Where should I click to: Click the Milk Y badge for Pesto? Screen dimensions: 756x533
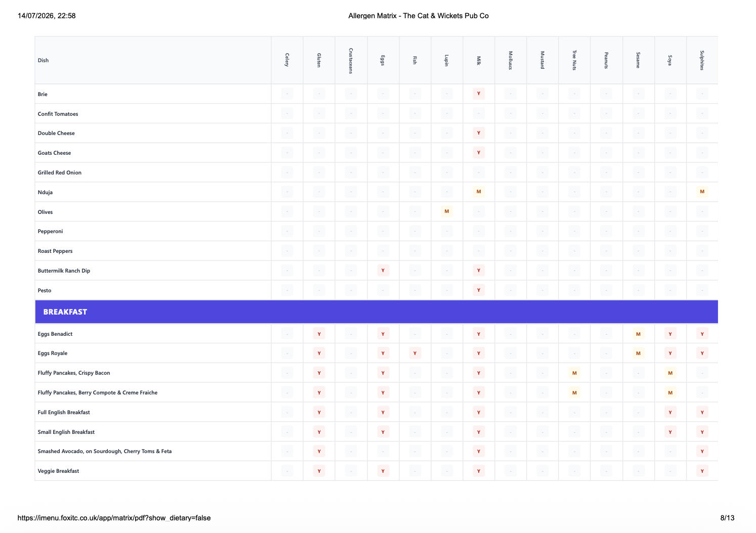479,290
